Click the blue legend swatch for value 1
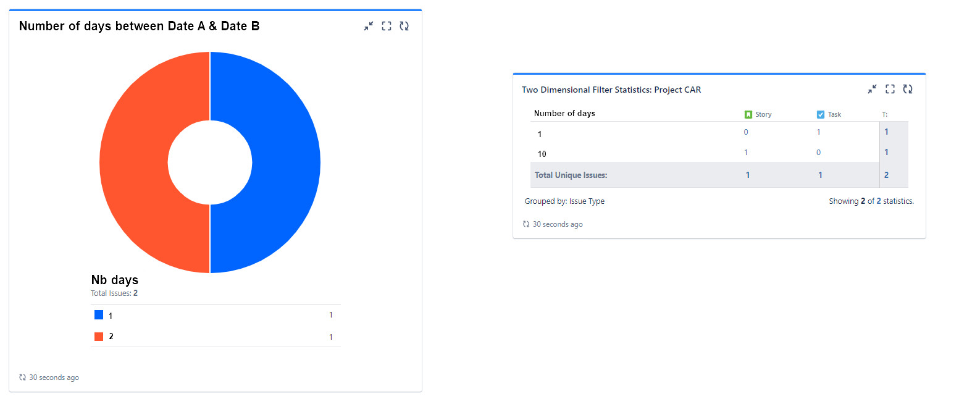 click(x=99, y=315)
